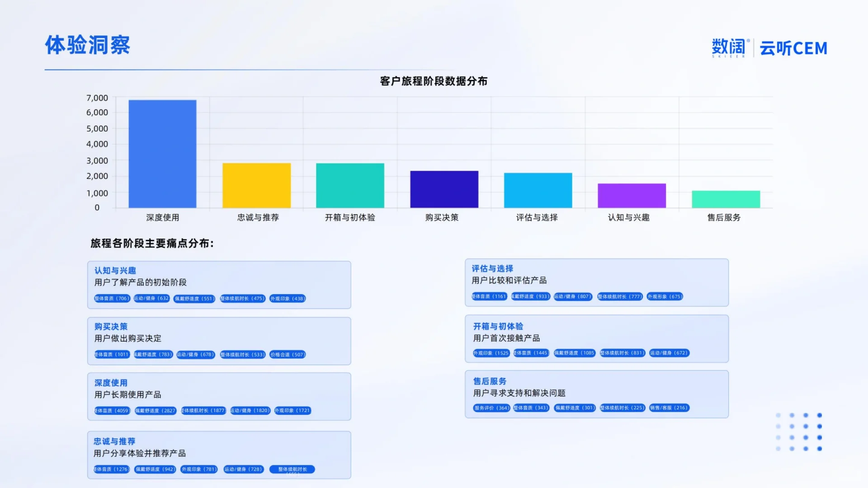
Task: Click the 购买决策 axis label
Action: pos(443,217)
